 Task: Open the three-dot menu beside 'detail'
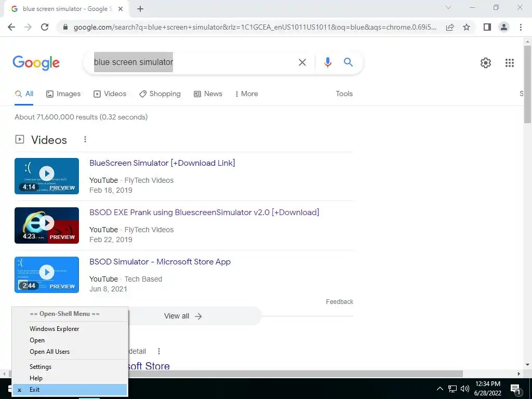(x=159, y=351)
